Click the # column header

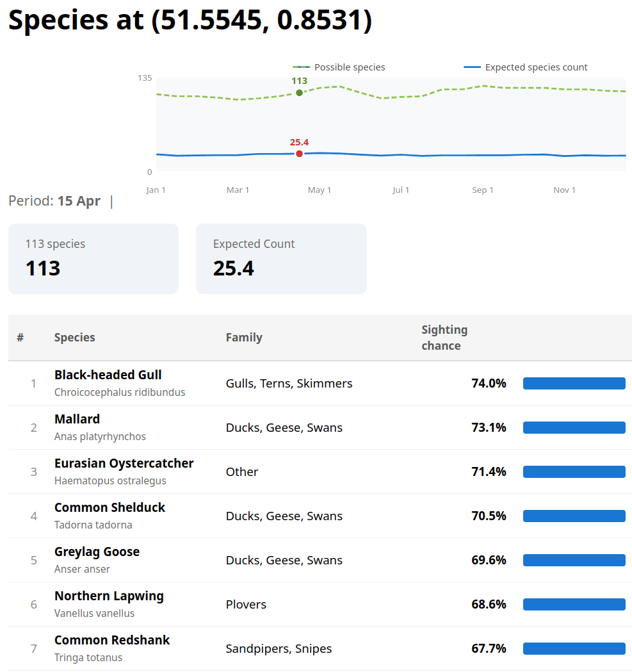[20, 338]
